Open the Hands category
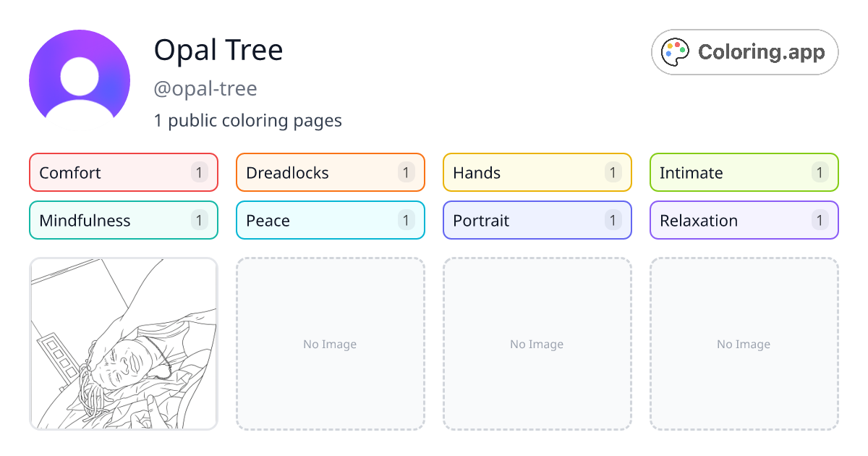The image size is (868, 456). click(x=537, y=172)
